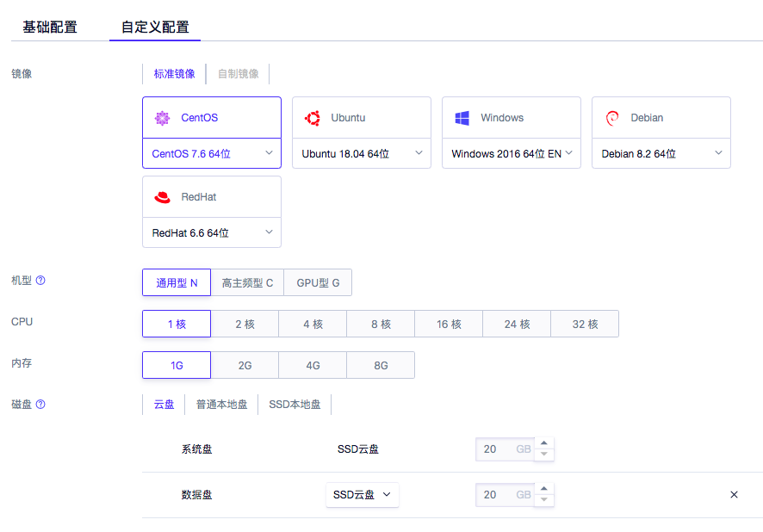Select SSD本地盘 disk type

(295, 405)
